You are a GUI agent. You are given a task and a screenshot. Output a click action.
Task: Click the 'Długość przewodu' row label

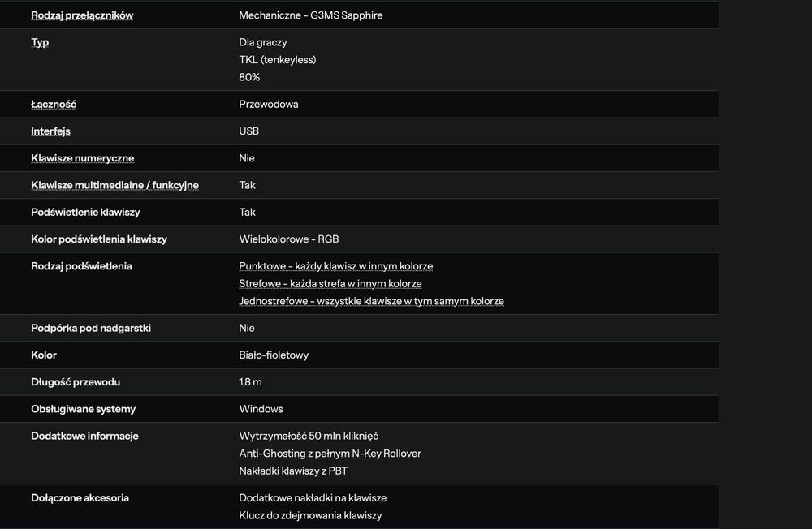(x=76, y=382)
